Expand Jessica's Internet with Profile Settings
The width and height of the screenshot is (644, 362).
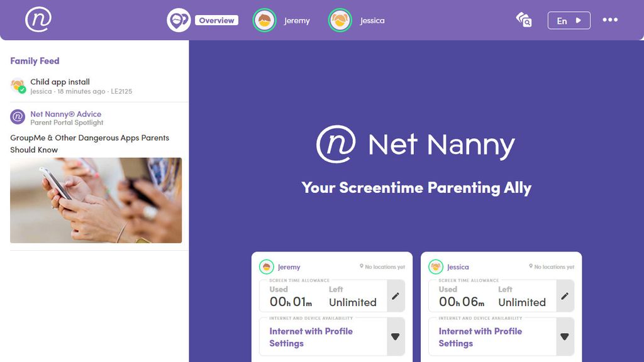tap(565, 336)
